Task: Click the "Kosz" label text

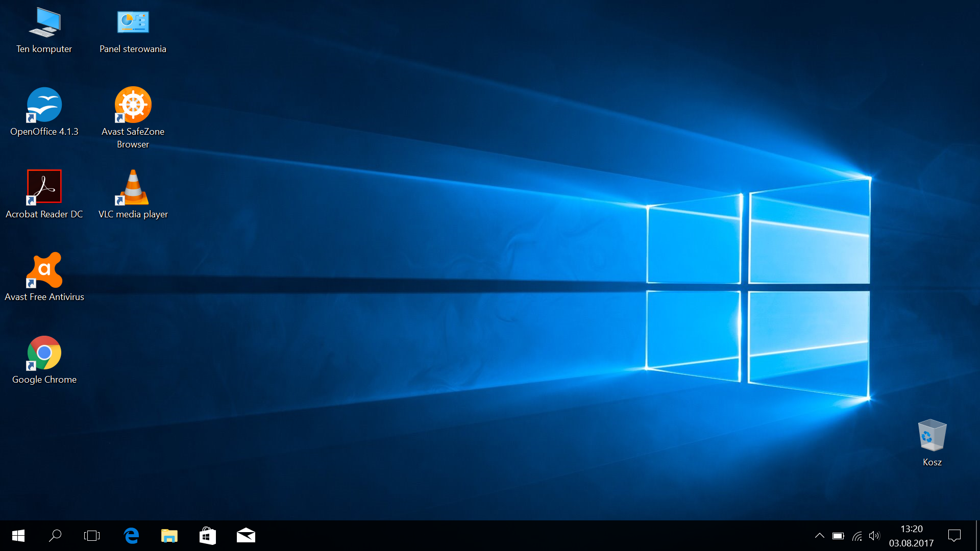Action: pos(932,462)
